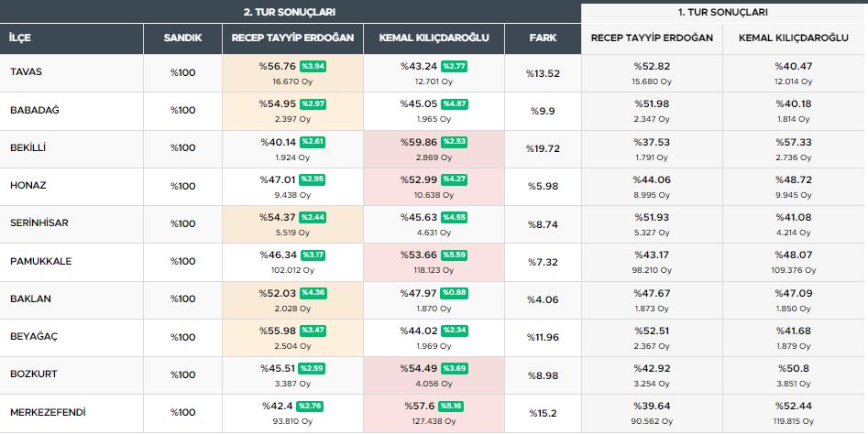This screenshot has height=434, width=868.
Task: Select the BOZKURT district name
Action: point(34,374)
